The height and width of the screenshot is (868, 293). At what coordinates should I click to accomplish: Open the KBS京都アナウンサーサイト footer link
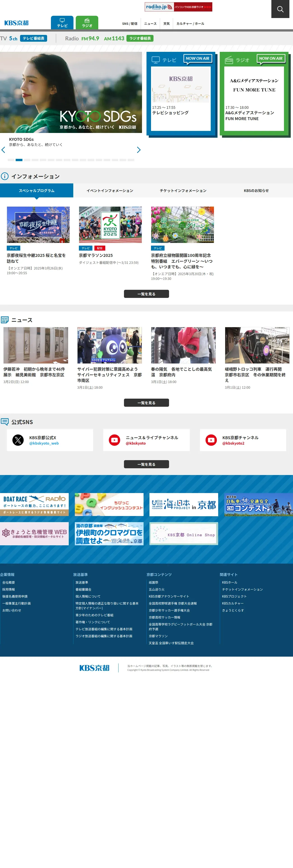[x=169, y=596]
